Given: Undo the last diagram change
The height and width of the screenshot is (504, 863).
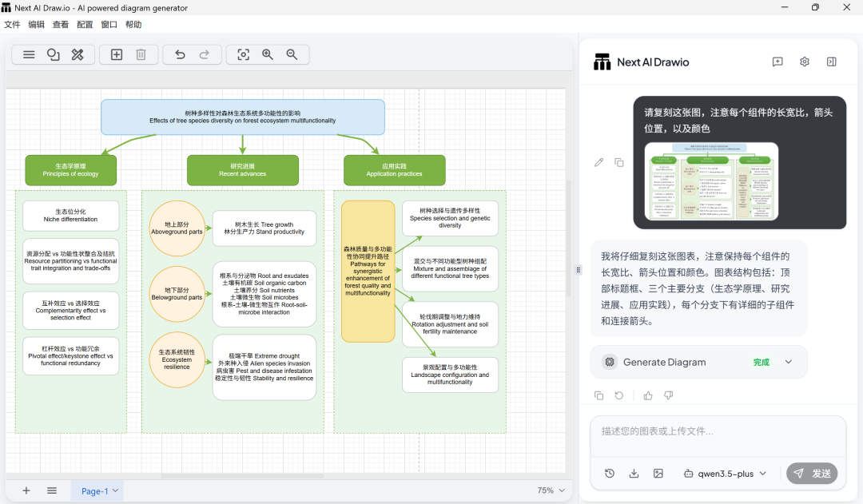Looking at the screenshot, I should tap(180, 54).
